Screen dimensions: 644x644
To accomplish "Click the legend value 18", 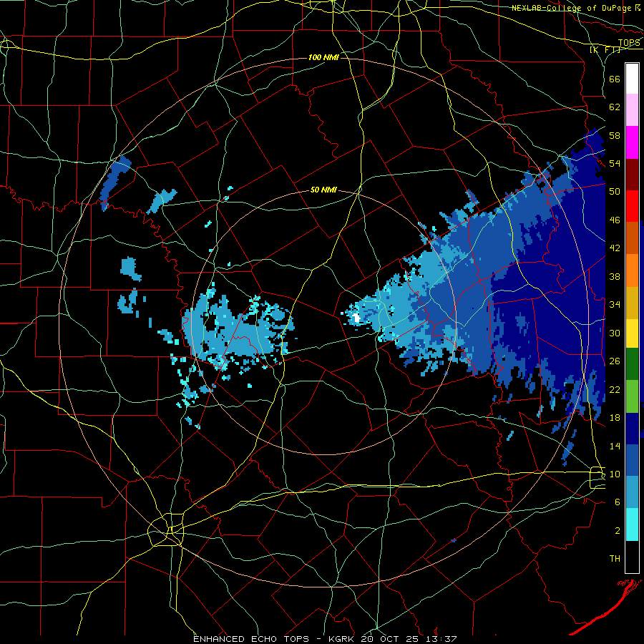I will pos(615,418).
